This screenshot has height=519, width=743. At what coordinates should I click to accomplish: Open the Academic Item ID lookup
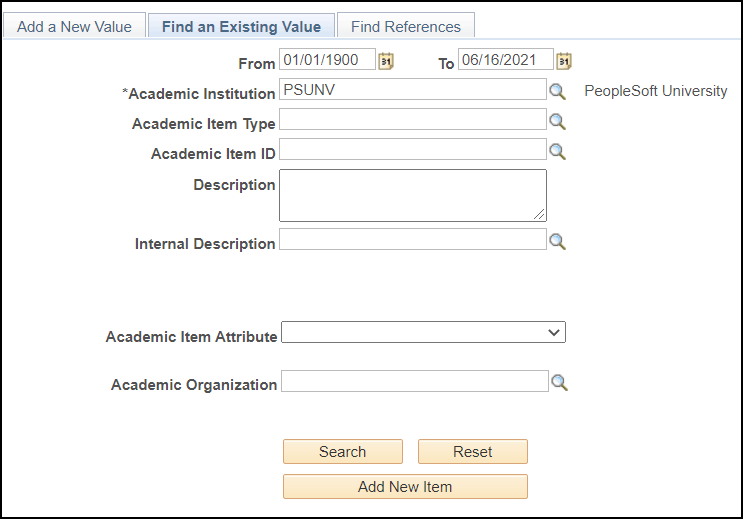558,151
